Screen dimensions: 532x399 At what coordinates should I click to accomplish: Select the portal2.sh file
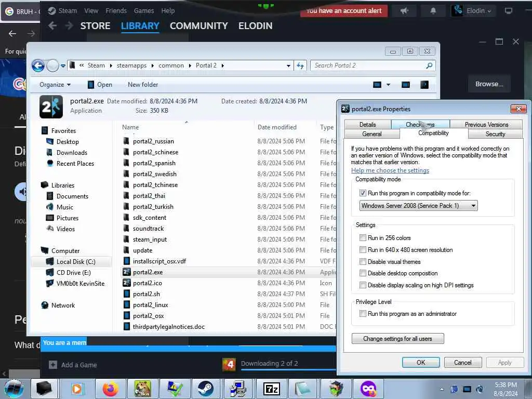(x=146, y=294)
